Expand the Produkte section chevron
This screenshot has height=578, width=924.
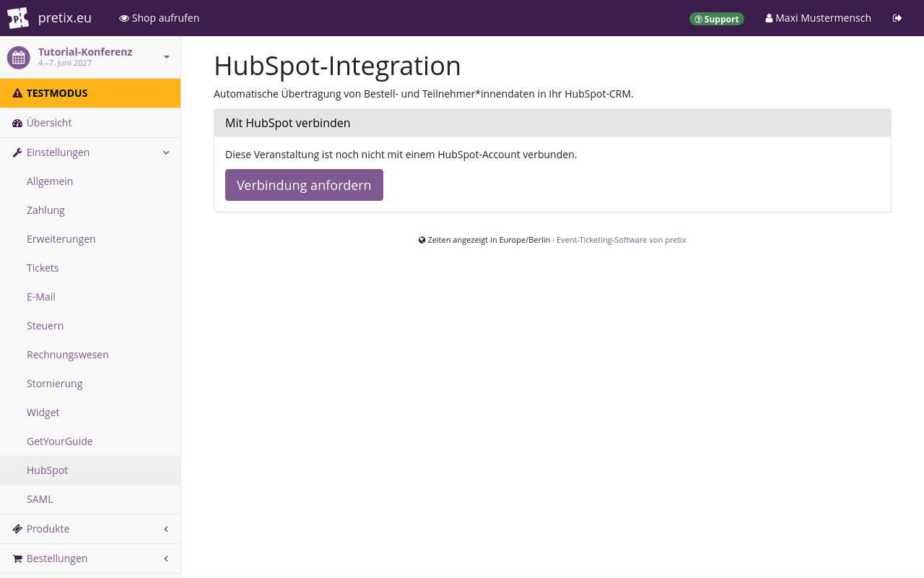[166, 529]
